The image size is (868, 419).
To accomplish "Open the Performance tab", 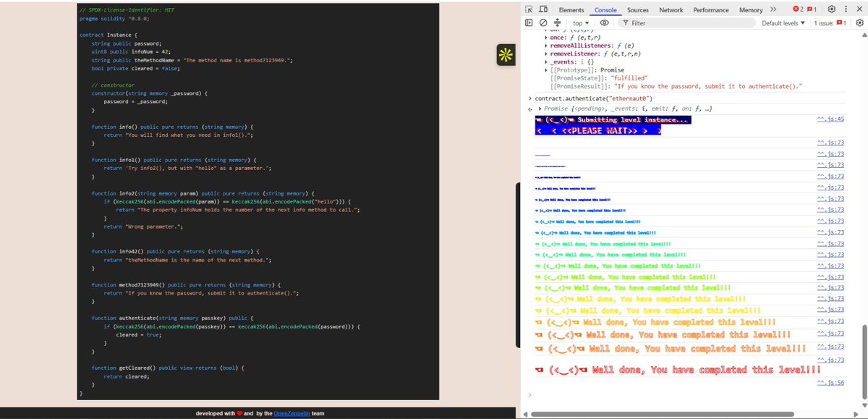I will point(710,9).
